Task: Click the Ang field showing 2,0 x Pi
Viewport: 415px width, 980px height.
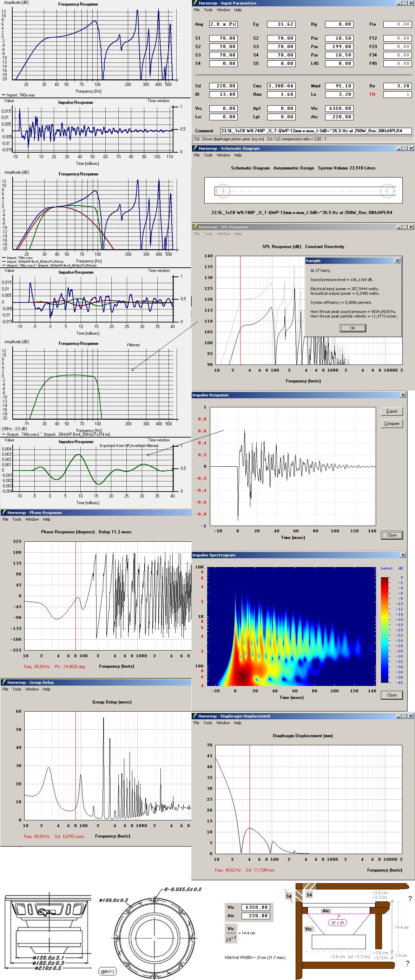Action: pos(223,24)
